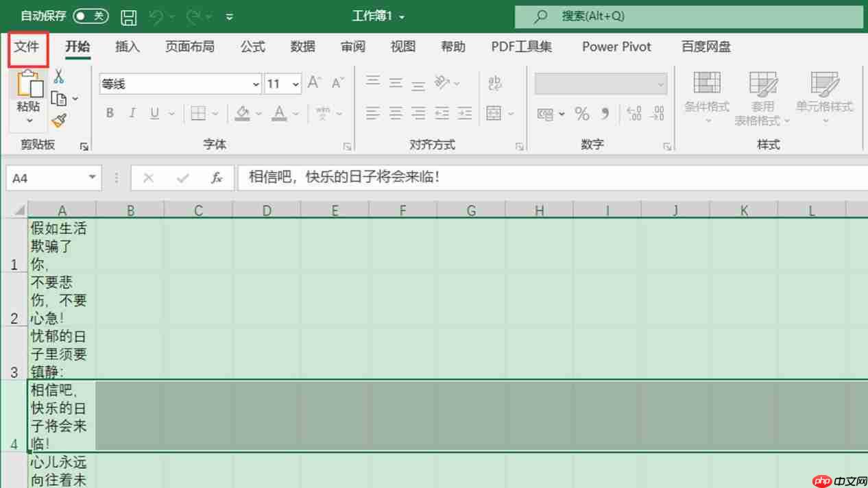Click the Insert Function fx button
Image resolution: width=868 pixels, height=488 pixels.
click(x=217, y=178)
